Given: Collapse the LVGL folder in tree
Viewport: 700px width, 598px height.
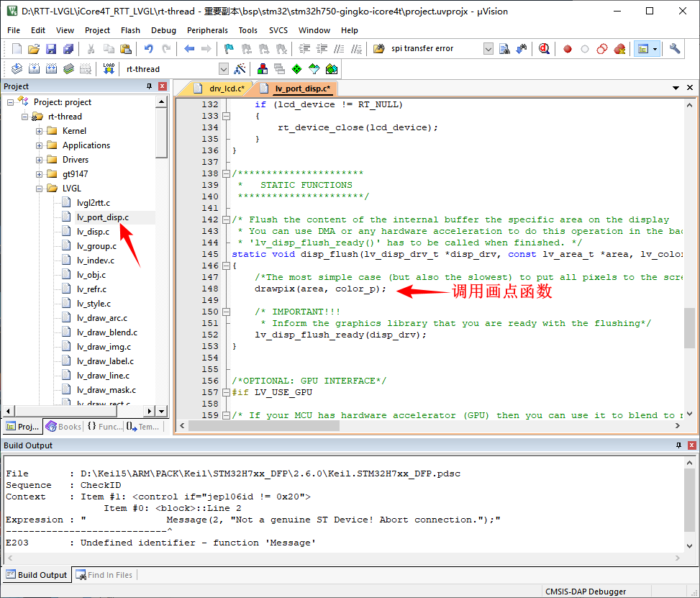Looking at the screenshot, I should (40, 189).
